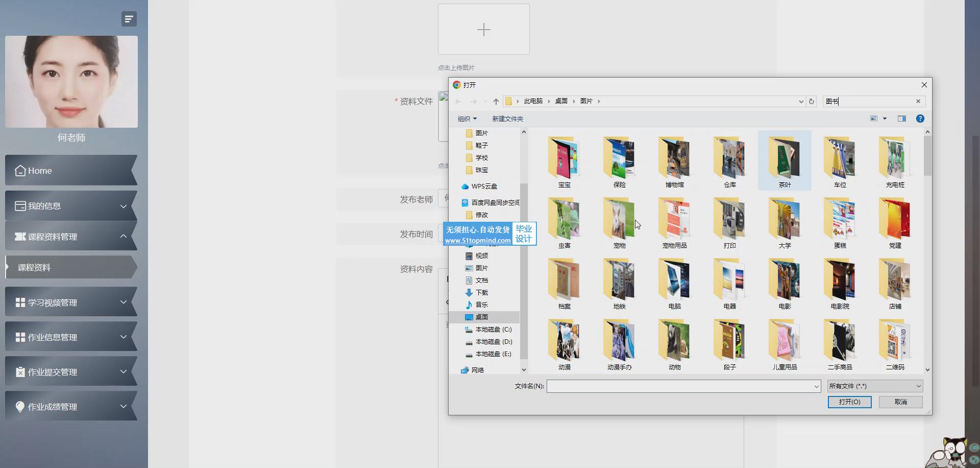Change the view layout icon
This screenshot has width=980, height=468.
click(874, 119)
